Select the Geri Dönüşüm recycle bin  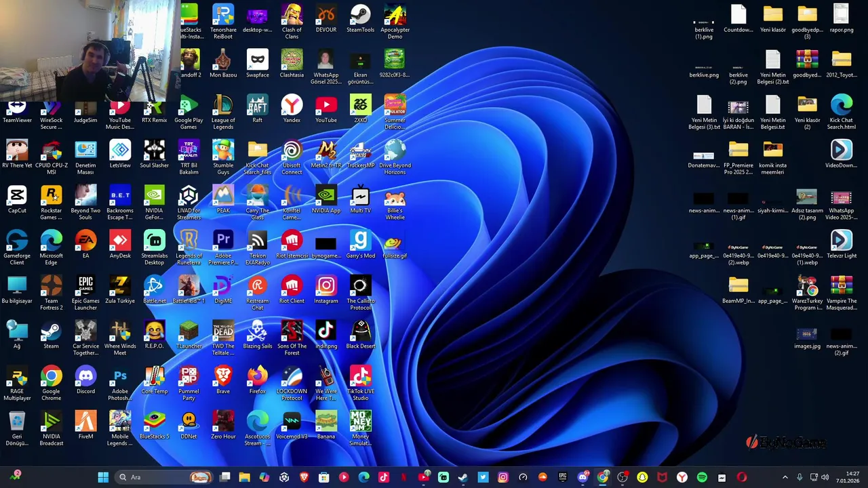17,429
